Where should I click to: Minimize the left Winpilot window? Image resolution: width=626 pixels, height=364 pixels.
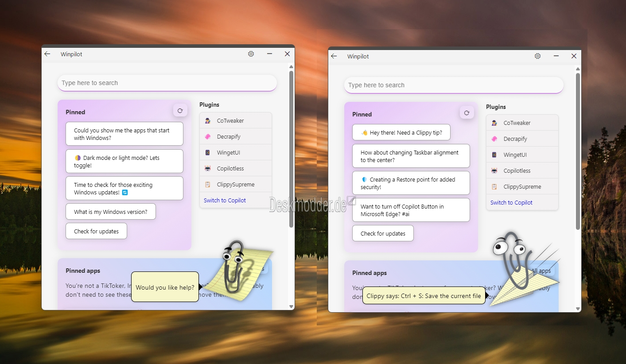coord(269,54)
